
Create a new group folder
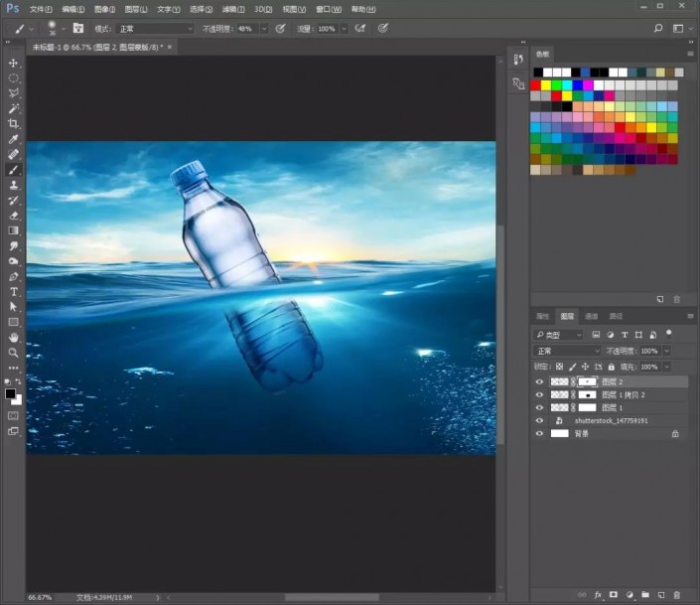(x=645, y=595)
